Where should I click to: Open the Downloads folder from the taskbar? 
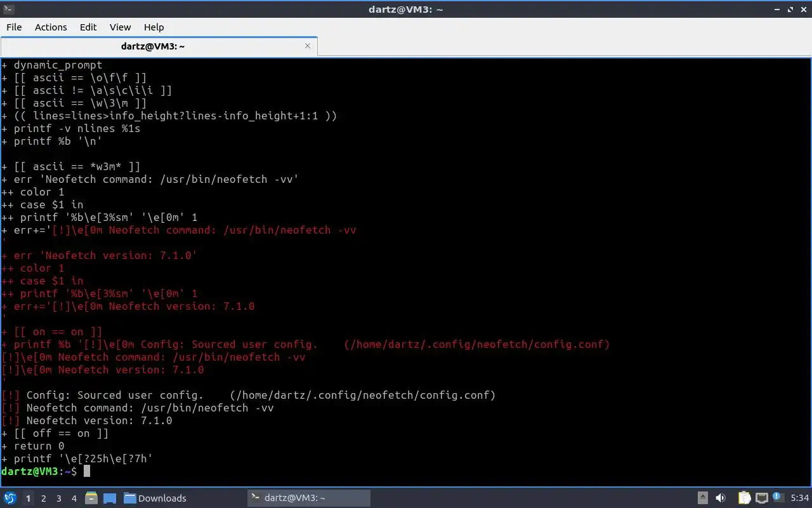tap(155, 498)
